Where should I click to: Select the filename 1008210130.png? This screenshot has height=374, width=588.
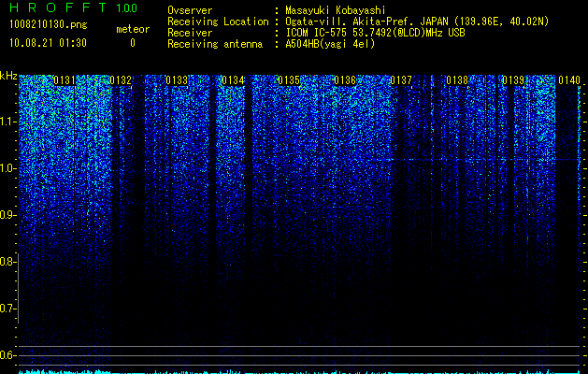pyautogui.click(x=48, y=25)
